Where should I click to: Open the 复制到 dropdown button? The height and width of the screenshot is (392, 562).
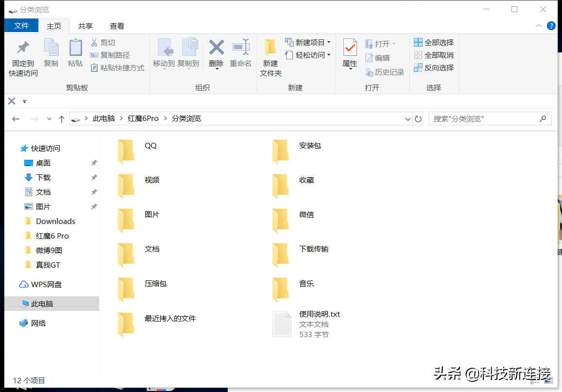click(188, 53)
